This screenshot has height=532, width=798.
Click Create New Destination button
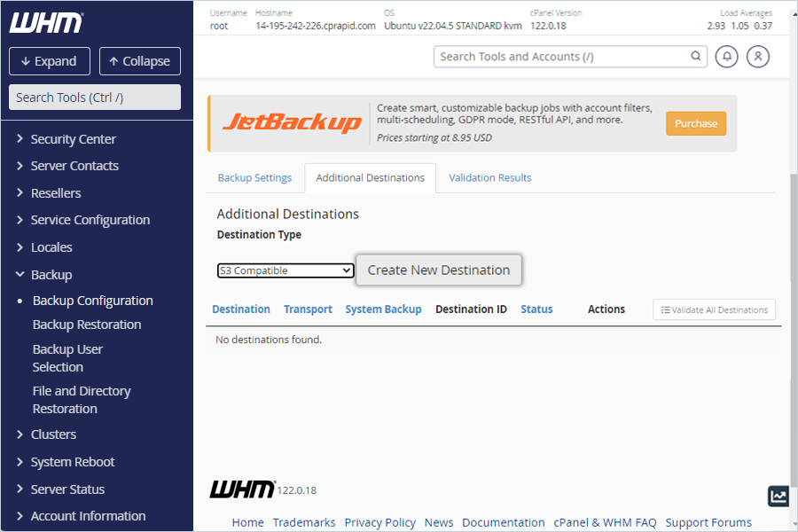click(x=439, y=270)
